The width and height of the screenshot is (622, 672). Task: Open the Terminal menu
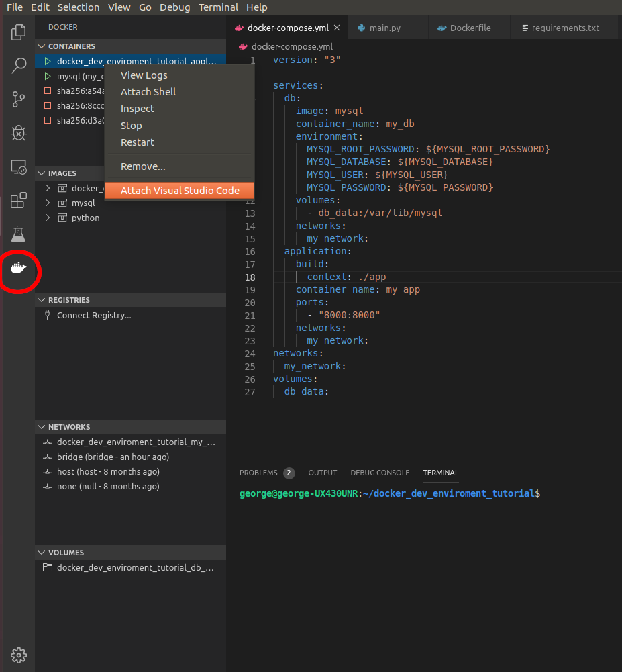pyautogui.click(x=218, y=7)
